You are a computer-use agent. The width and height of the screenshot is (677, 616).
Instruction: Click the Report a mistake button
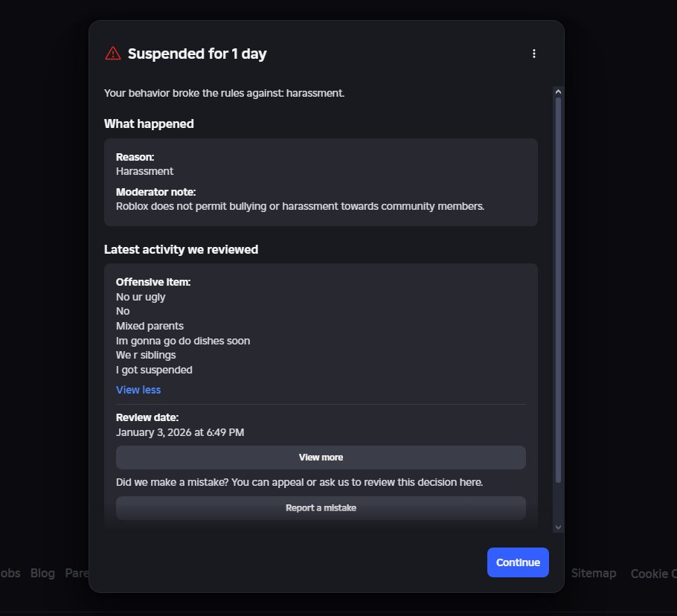point(321,508)
